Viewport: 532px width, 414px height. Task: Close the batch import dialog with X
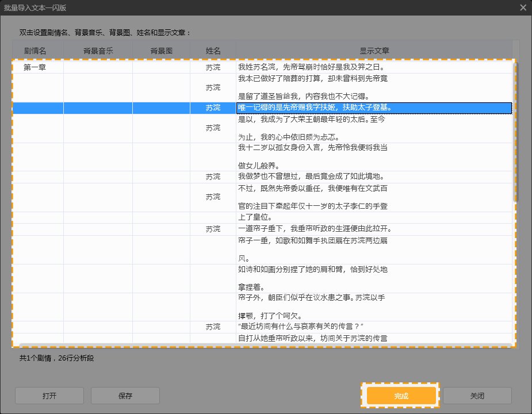tap(523, 7)
